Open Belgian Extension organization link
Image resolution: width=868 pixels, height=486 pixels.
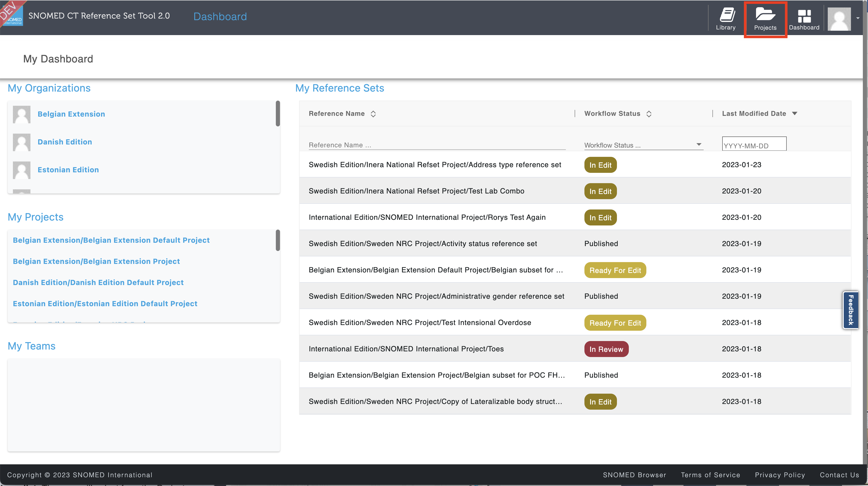pyautogui.click(x=71, y=114)
